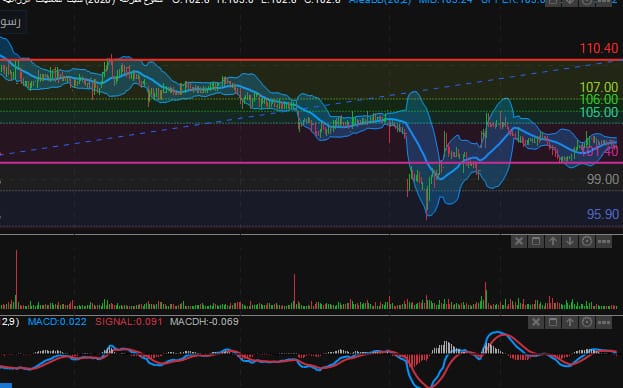The width and height of the screenshot is (623, 388).
Task: Maximize the volume indicator panel
Action: 536,241
